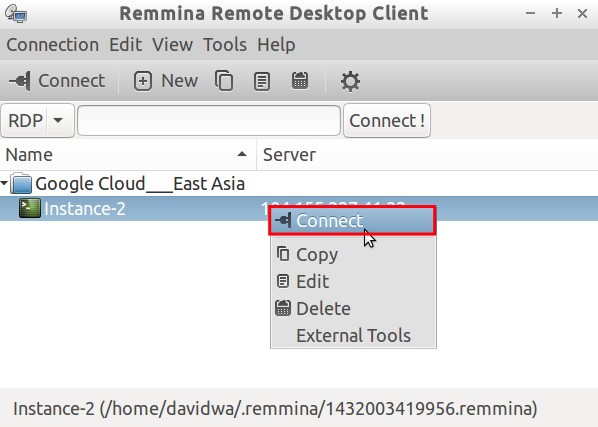Click the Connect plug icon in toolbar
The width and height of the screenshot is (598, 427).
click(20, 81)
